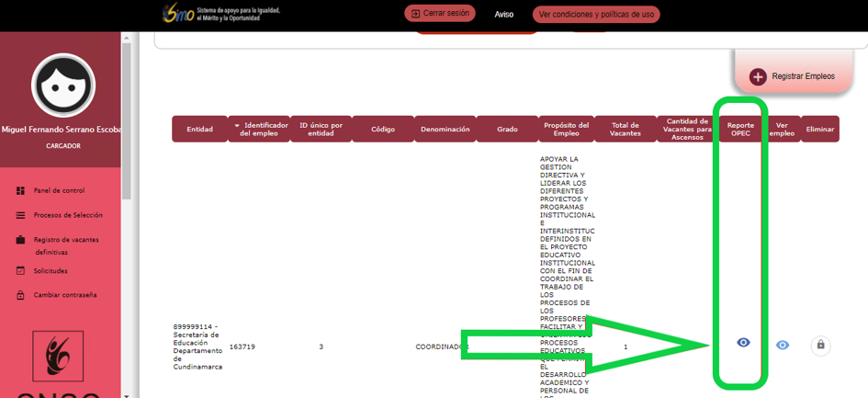Click the Cambiar contraseña padlock icon
Image resolution: width=868 pixels, height=398 pixels.
tap(21, 295)
